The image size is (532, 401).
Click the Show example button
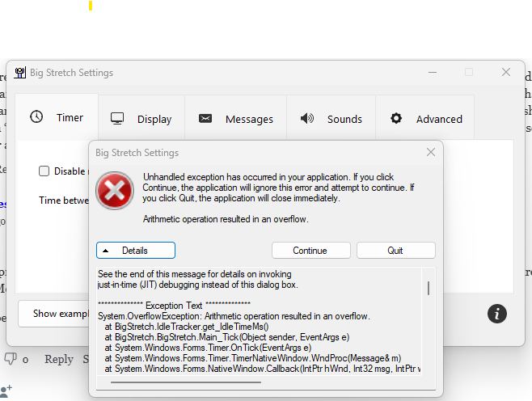pyautogui.click(x=55, y=313)
